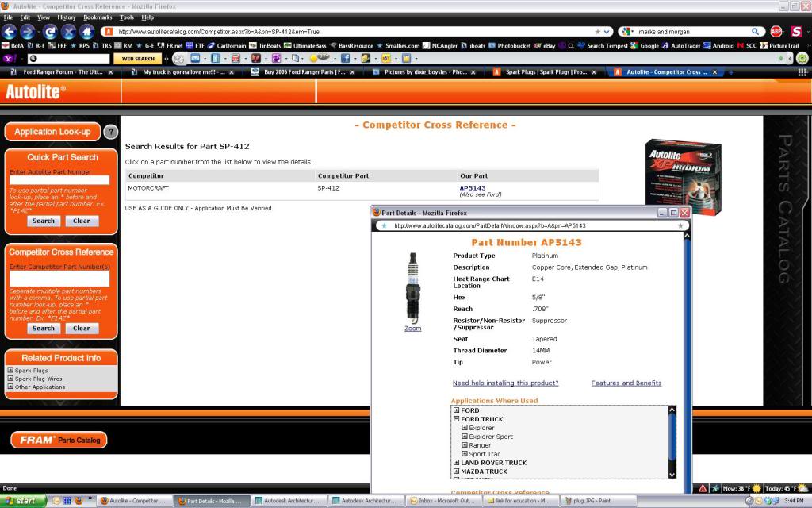Click the Adblock Plus ABP icon
Viewport: 812px width, 508px height.
776,32
